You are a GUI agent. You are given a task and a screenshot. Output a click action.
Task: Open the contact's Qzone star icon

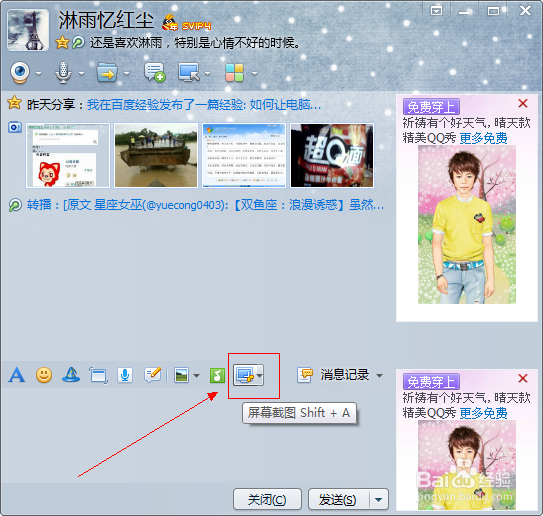pyautogui.click(x=62, y=43)
